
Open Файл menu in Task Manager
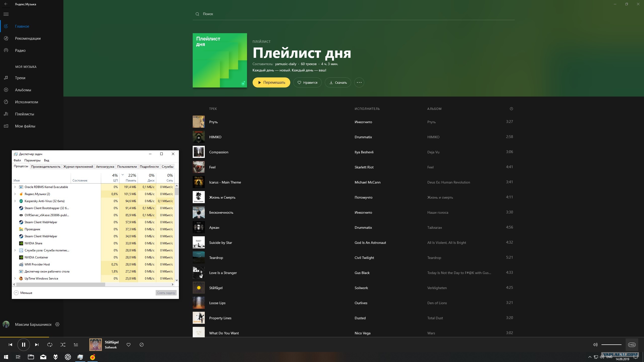(x=17, y=160)
